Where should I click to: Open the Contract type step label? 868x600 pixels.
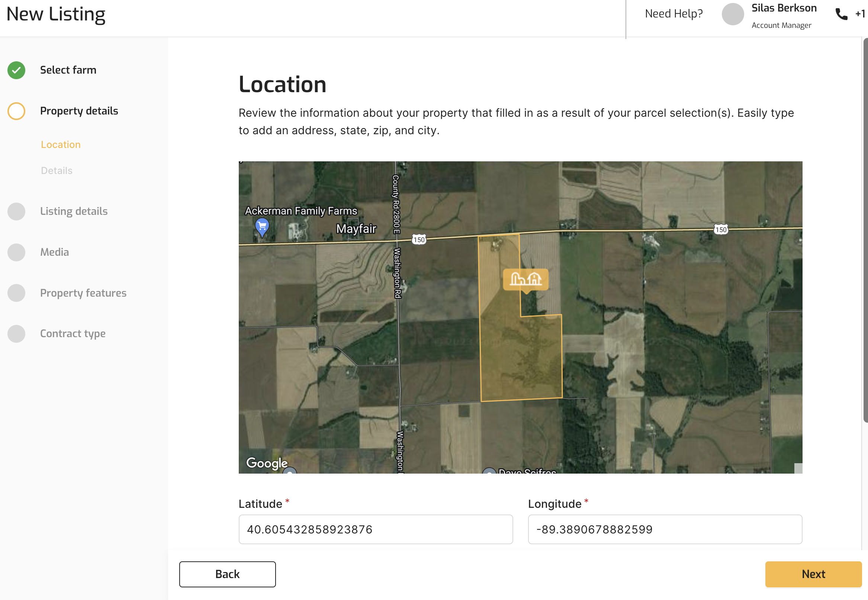click(73, 334)
